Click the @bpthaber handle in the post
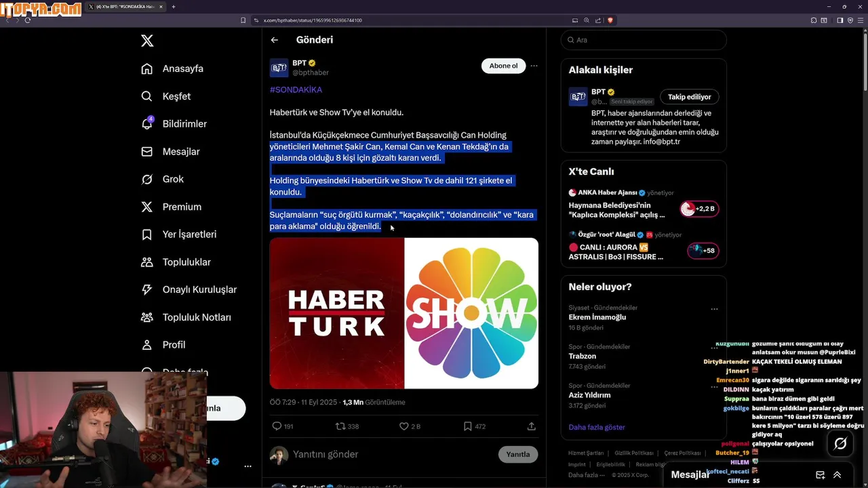This screenshot has height=488, width=868. pos(311,73)
